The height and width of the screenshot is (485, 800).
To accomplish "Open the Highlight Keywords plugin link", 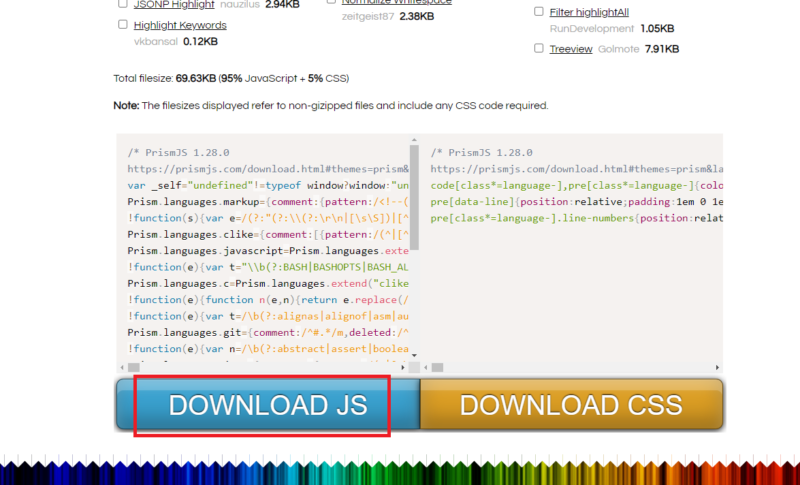I will pyautogui.click(x=180, y=25).
